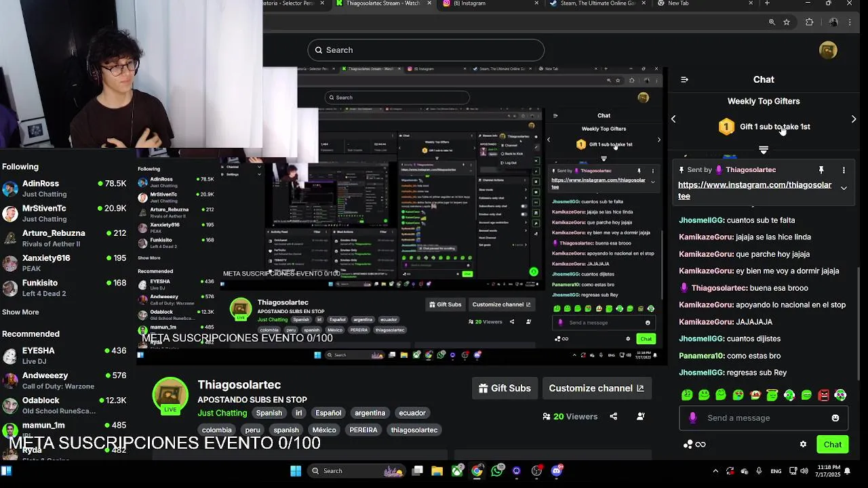Click into the Send a message field
868x488 pixels.
tap(764, 418)
